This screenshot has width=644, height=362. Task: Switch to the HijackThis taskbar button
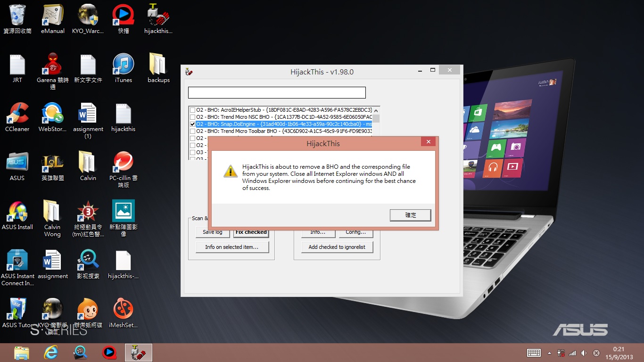tap(139, 352)
